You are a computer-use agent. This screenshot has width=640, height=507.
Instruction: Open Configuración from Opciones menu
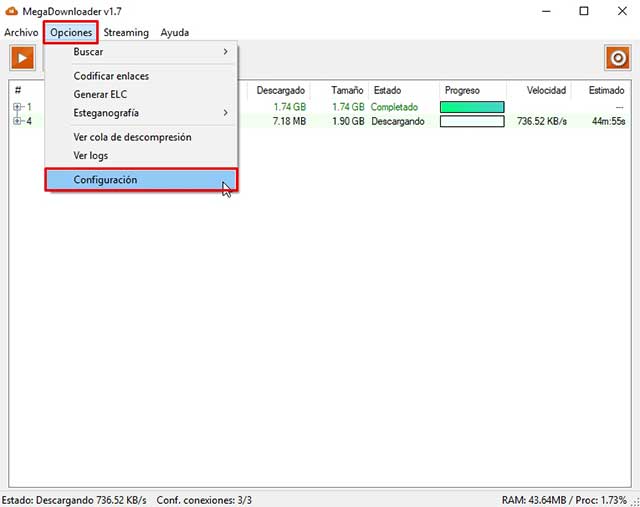[x=141, y=180]
